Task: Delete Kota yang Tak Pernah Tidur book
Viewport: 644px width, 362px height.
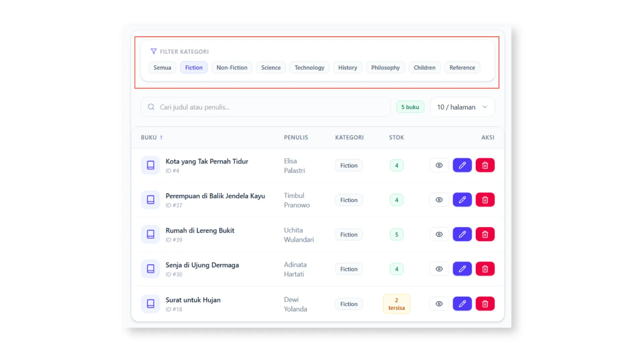Action: point(485,165)
